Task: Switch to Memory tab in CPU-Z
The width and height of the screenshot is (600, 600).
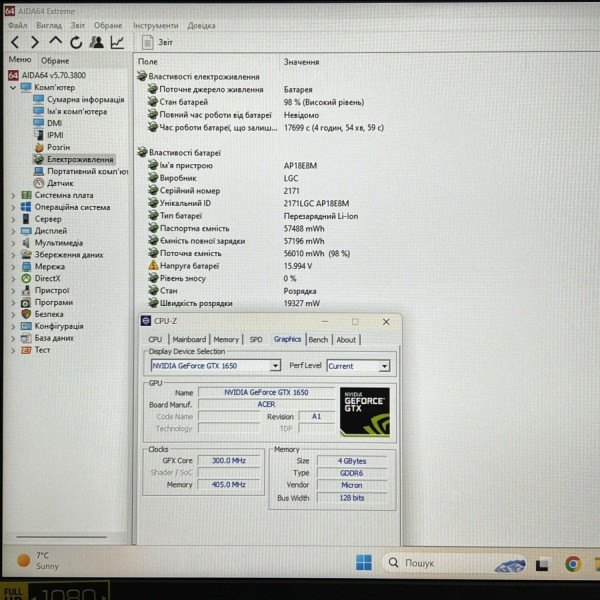Action: (226, 339)
